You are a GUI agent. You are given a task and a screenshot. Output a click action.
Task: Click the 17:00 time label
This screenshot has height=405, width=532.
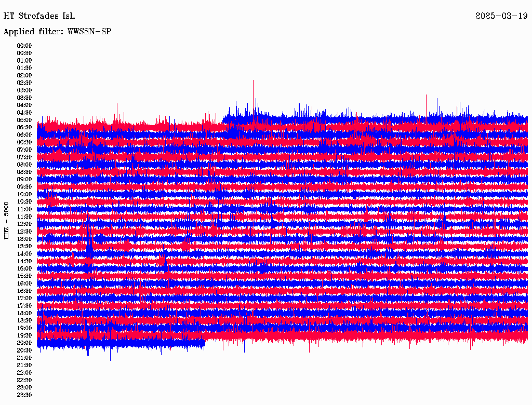coord(24,299)
